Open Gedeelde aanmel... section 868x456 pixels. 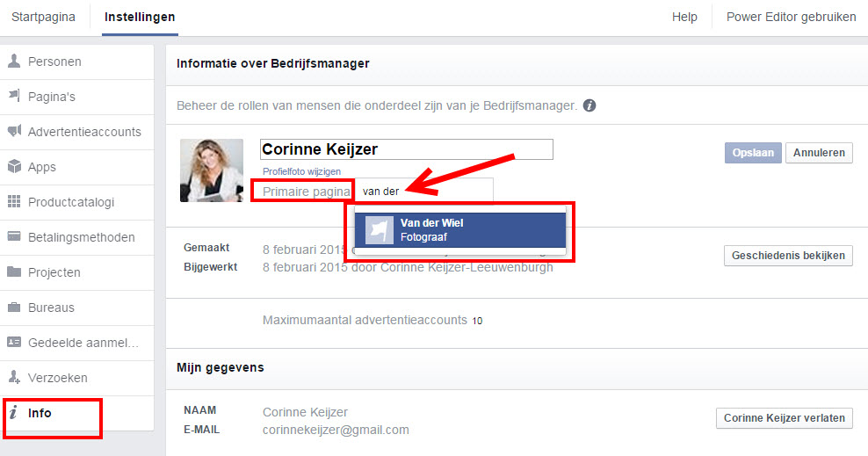(x=77, y=343)
